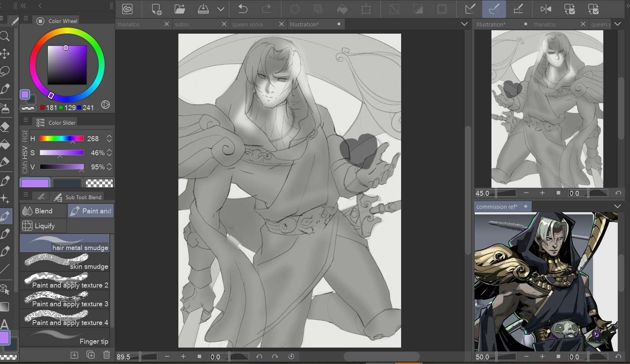Select the Illustration* tab in main canvas

[x=304, y=24]
